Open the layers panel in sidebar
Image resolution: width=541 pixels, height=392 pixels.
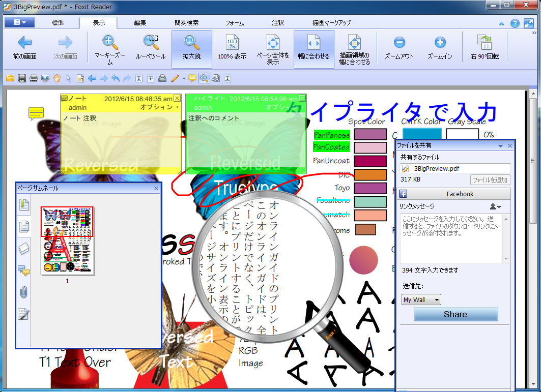coord(24,249)
